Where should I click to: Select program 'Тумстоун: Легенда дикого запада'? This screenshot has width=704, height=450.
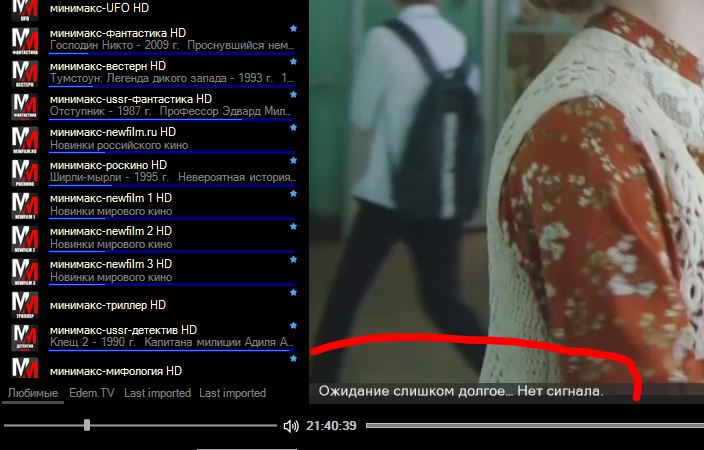coord(138,78)
